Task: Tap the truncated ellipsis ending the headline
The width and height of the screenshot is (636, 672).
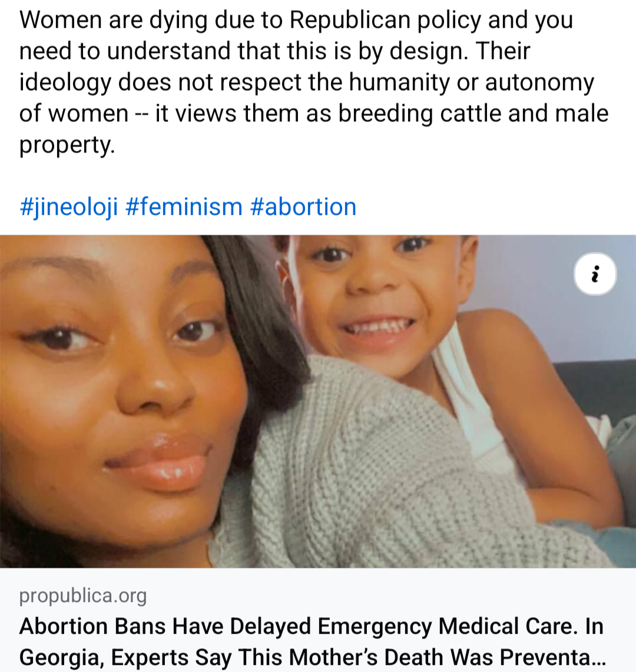Action: [597, 657]
